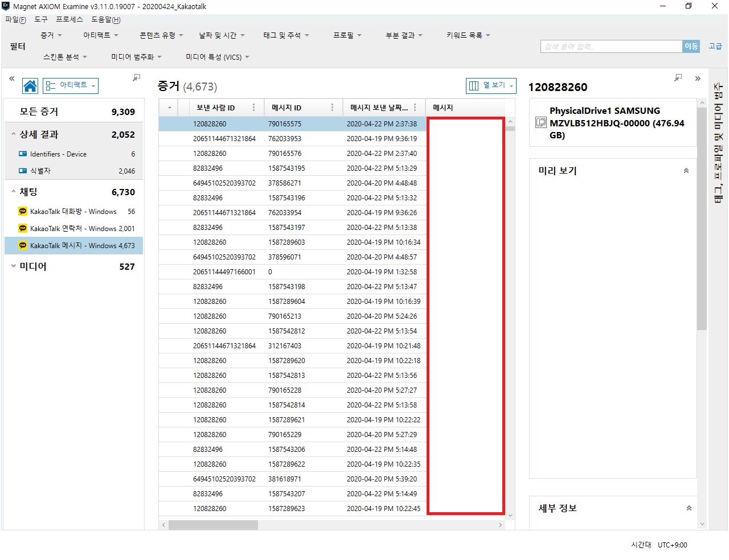Click the sort arrow column header
This screenshot has width=729, height=560.
[169, 108]
